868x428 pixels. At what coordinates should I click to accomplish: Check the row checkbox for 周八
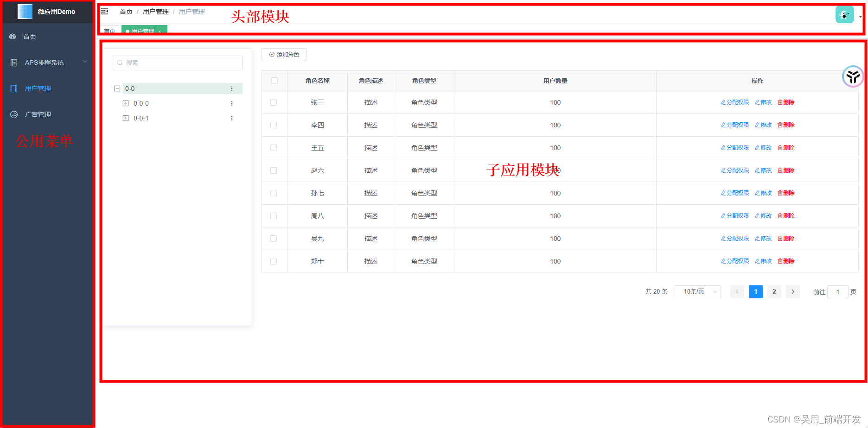coord(274,216)
